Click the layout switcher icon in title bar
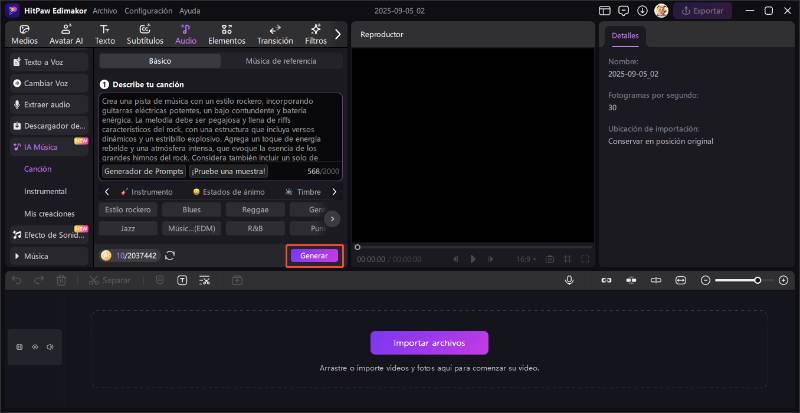Image resolution: width=800 pixels, height=413 pixels. pos(605,11)
